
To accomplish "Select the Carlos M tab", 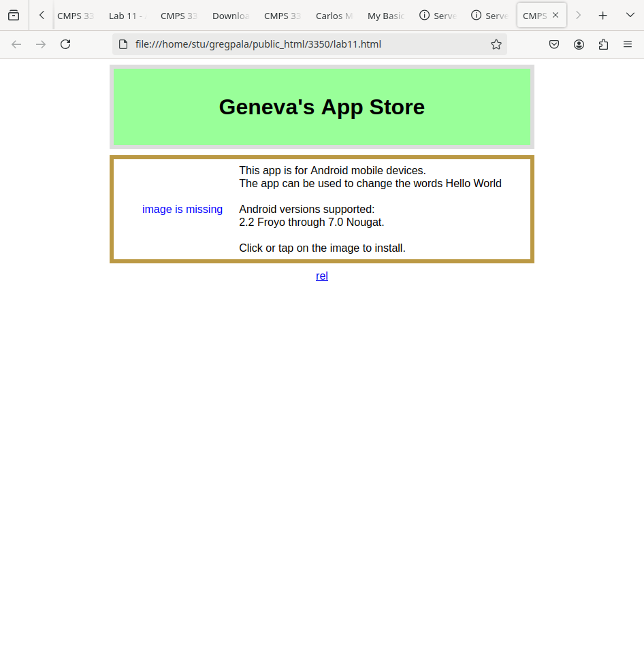I will 334,16.
